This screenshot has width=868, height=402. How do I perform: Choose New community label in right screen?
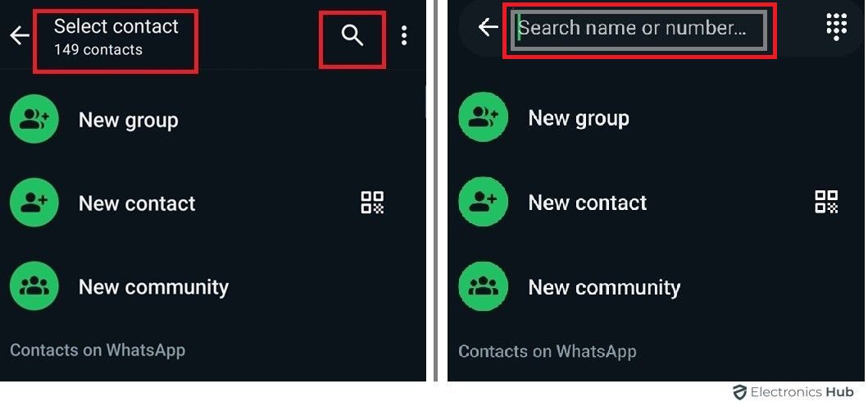pyautogui.click(x=604, y=287)
